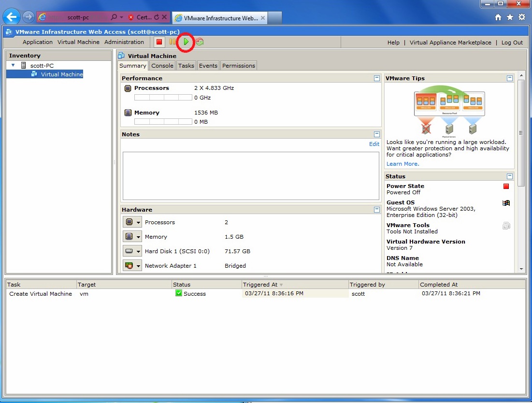This screenshot has height=403, width=532.
Task: Click the red Power Off stop button
Action: pyautogui.click(x=159, y=42)
